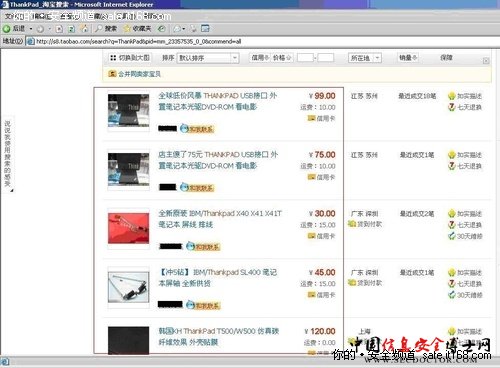
Task: Open Favorites star in toolbar
Action: (x=137, y=29)
